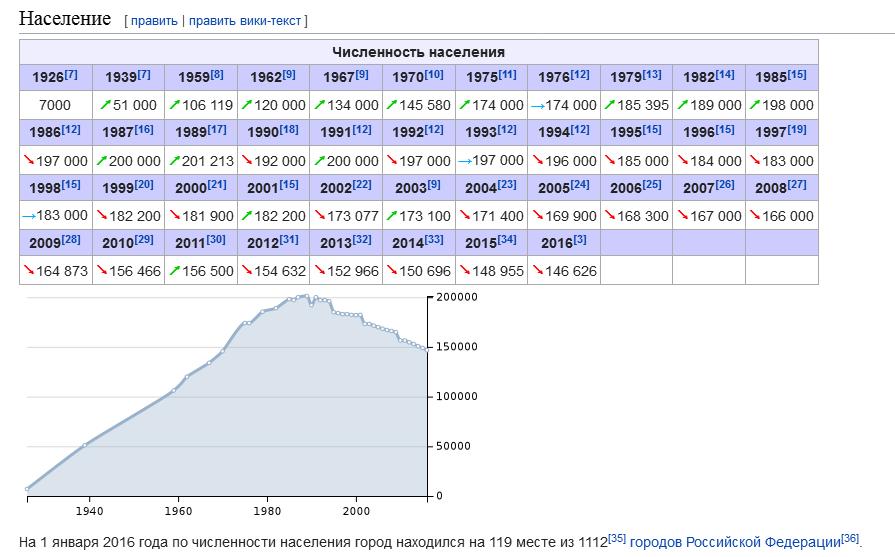Jump to reference [19] beside 1997
The height and width of the screenshot is (557, 895).
pyautogui.click(x=796, y=129)
